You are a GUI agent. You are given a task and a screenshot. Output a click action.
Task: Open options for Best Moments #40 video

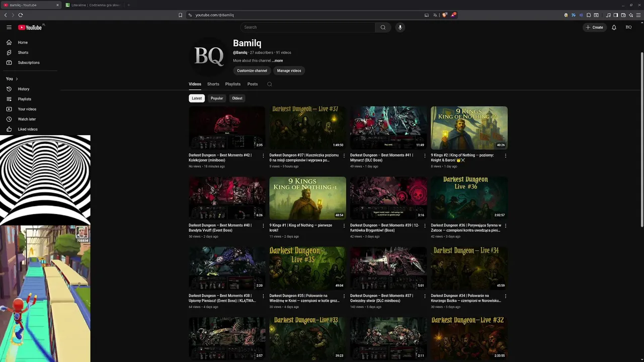(263, 226)
